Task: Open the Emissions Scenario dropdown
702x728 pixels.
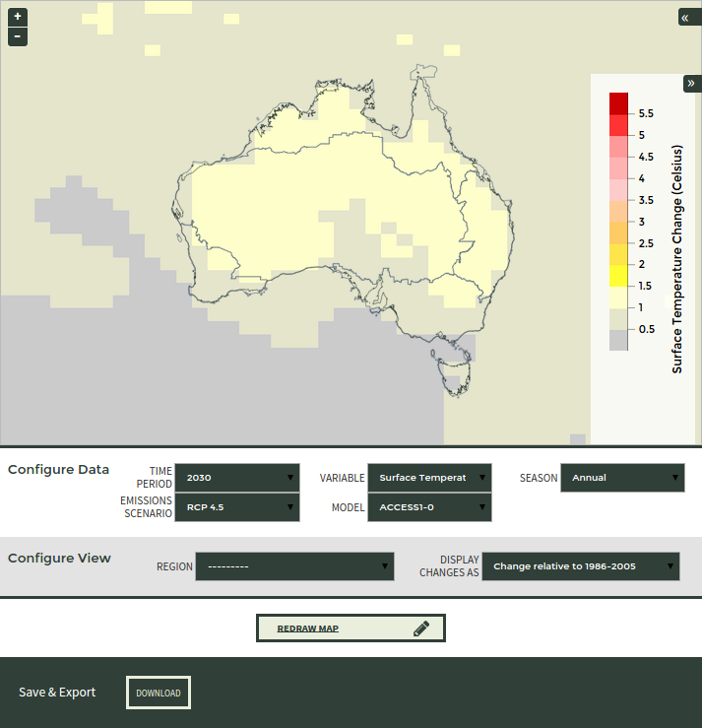Action: pyautogui.click(x=236, y=508)
